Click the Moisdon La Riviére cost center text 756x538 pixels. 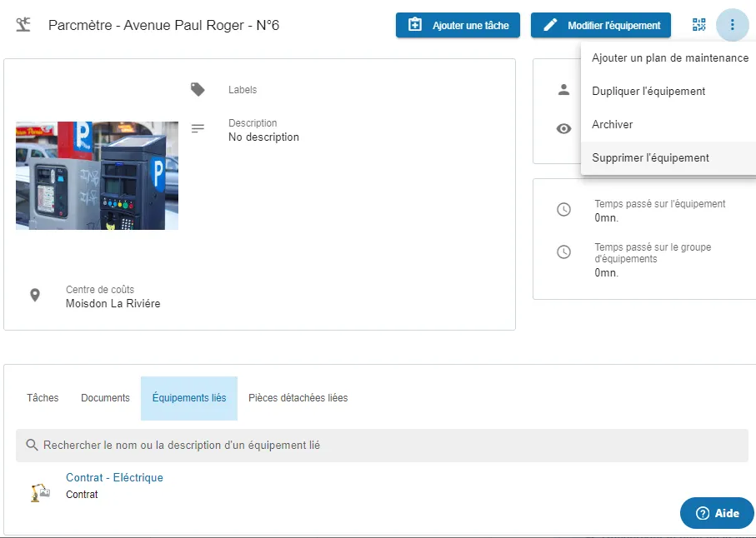pos(113,304)
